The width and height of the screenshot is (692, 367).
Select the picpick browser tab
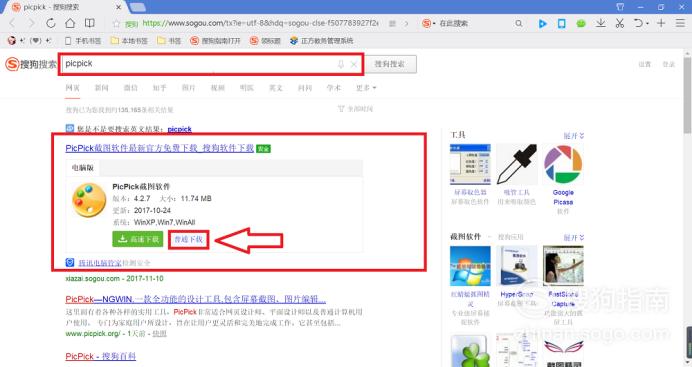coord(66,7)
